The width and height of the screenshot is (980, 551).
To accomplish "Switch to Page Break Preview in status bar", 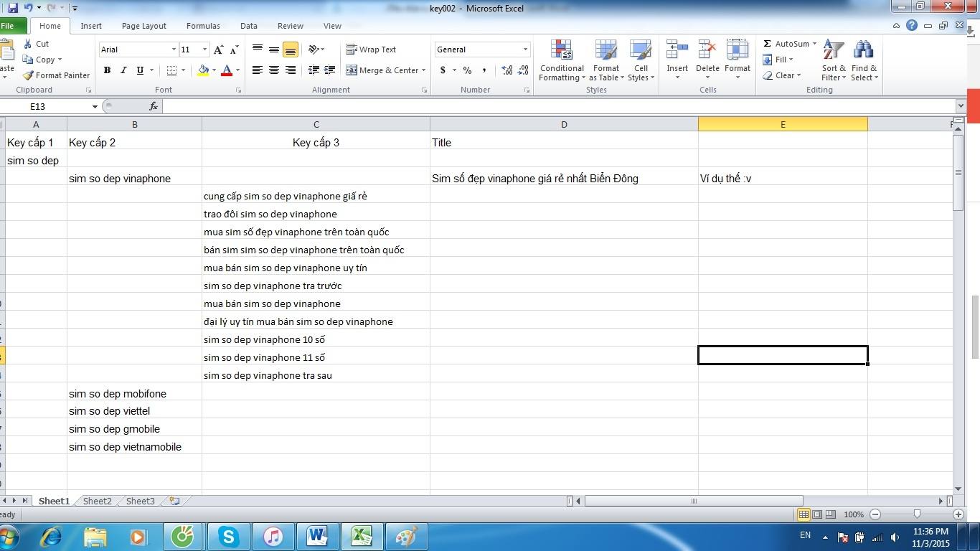I will click(x=831, y=514).
